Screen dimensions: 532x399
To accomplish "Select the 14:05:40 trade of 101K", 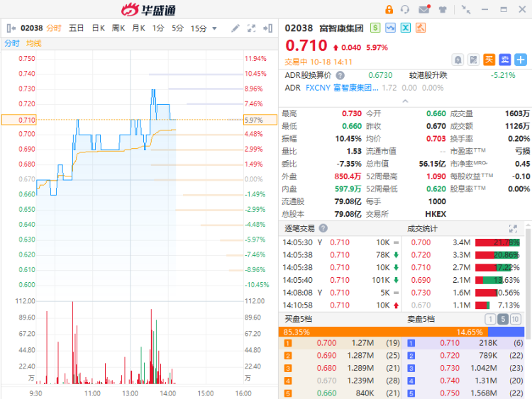I will click(340, 280).
